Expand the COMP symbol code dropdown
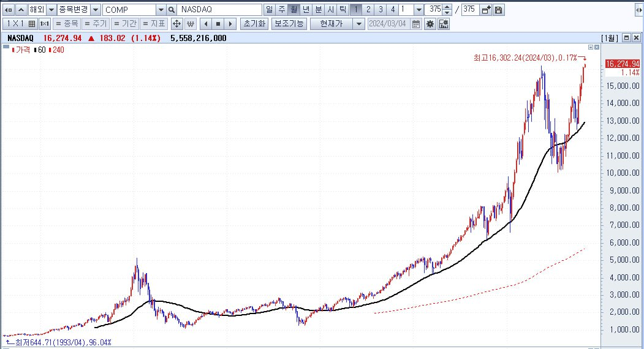Screen dimensions: 644x349 (161, 10)
